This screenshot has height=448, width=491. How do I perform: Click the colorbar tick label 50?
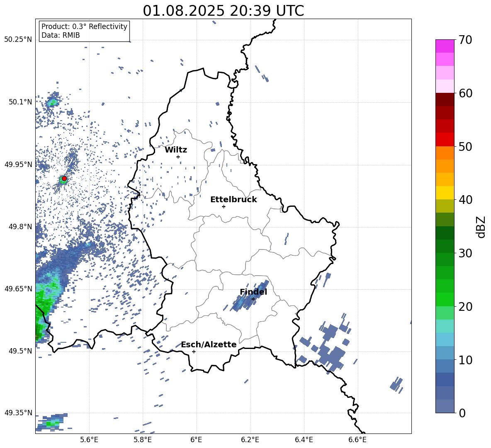(466, 147)
